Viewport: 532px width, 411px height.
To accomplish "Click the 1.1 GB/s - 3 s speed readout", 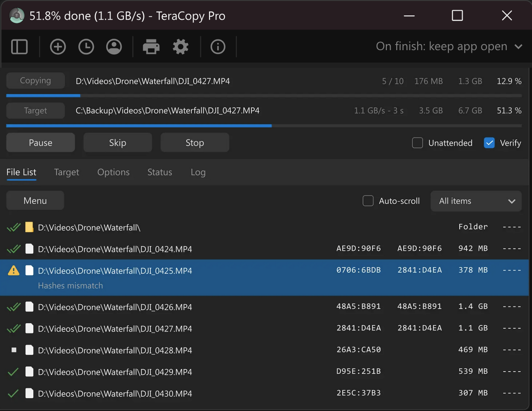I will (379, 111).
